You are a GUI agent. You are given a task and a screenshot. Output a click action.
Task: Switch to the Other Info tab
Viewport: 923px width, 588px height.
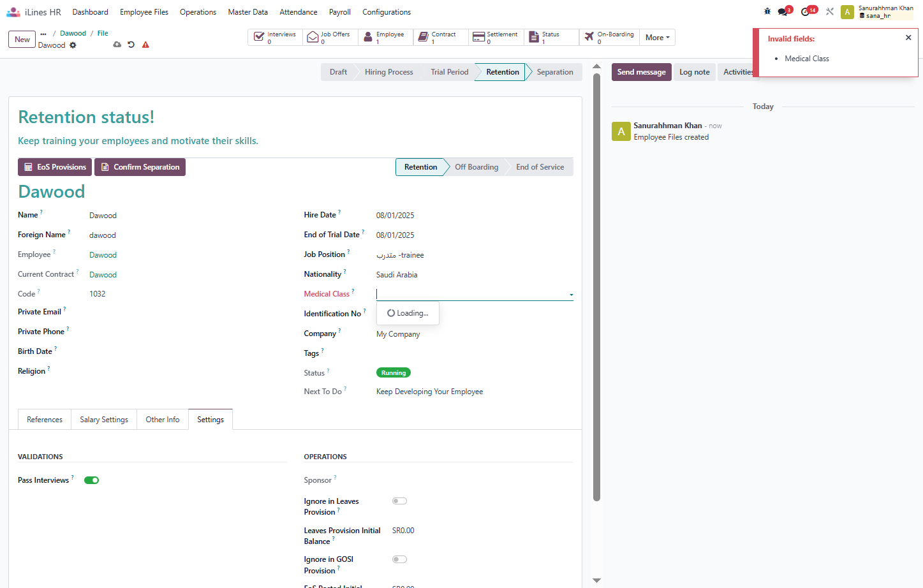click(163, 420)
